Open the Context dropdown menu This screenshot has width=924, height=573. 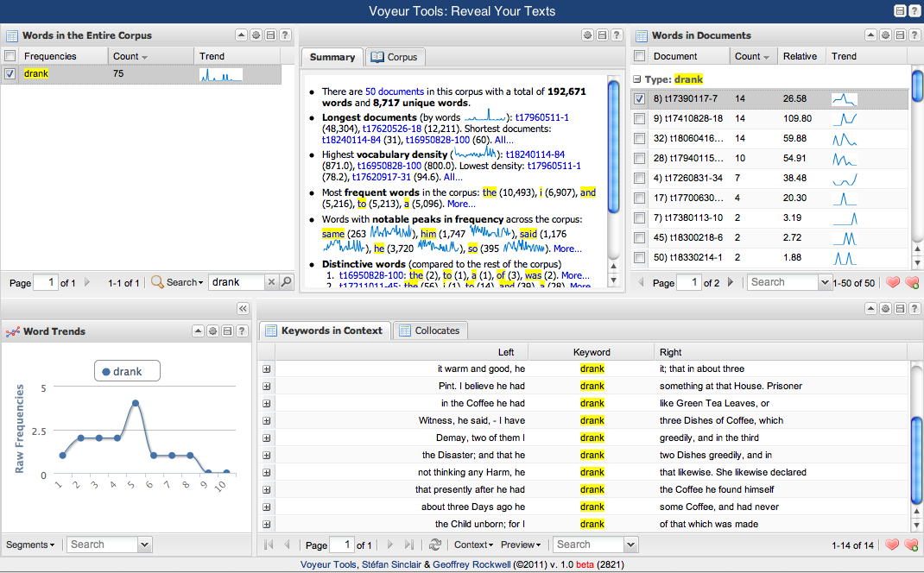point(473,545)
